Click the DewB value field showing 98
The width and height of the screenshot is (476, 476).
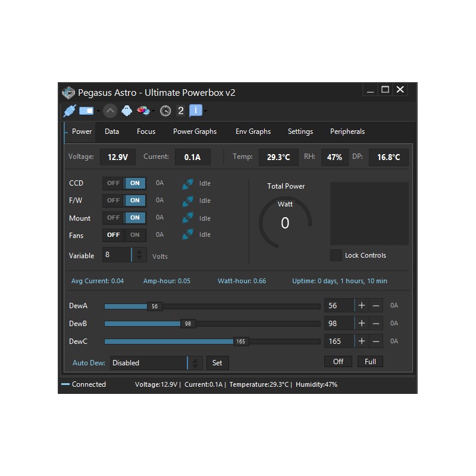339,323
